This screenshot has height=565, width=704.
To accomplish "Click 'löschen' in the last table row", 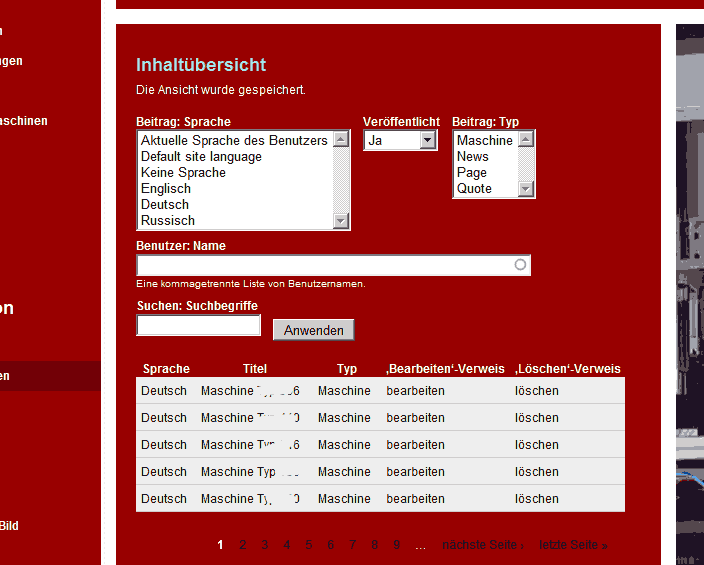I will pos(537,499).
